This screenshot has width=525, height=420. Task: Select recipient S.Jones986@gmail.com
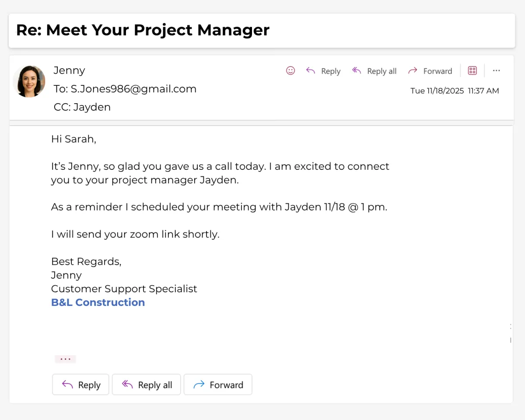pos(133,89)
